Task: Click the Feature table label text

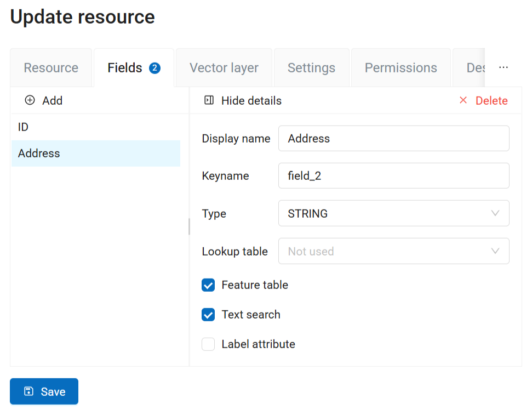Action: (255, 285)
